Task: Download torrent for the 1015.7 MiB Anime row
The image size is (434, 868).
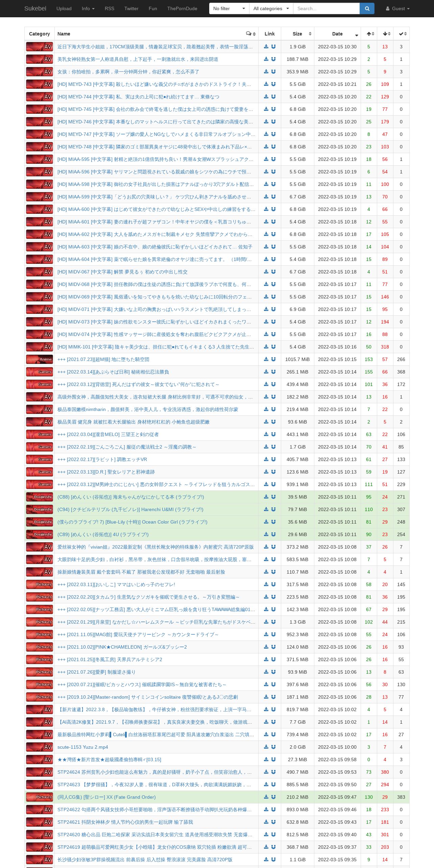Action: tap(266, 359)
